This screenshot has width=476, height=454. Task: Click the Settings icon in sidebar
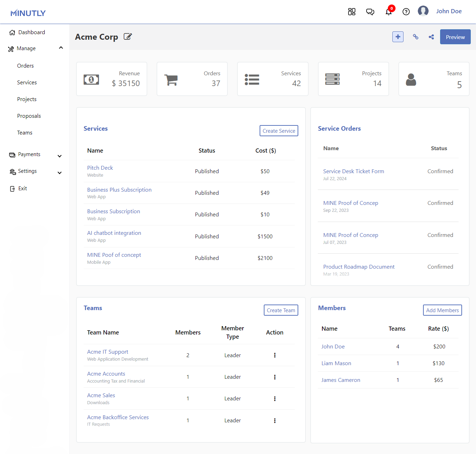13,171
